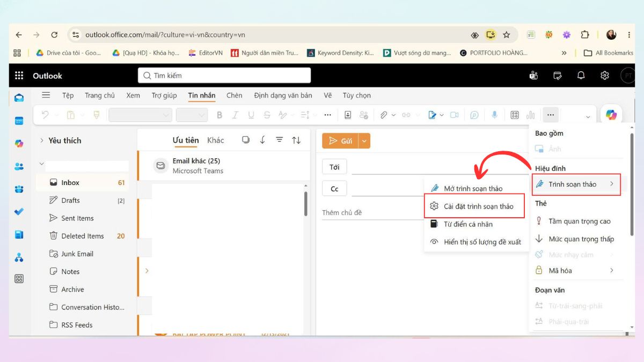The height and width of the screenshot is (362, 644).
Task: Switch to the Tùy chọn tab
Action: [x=357, y=95]
